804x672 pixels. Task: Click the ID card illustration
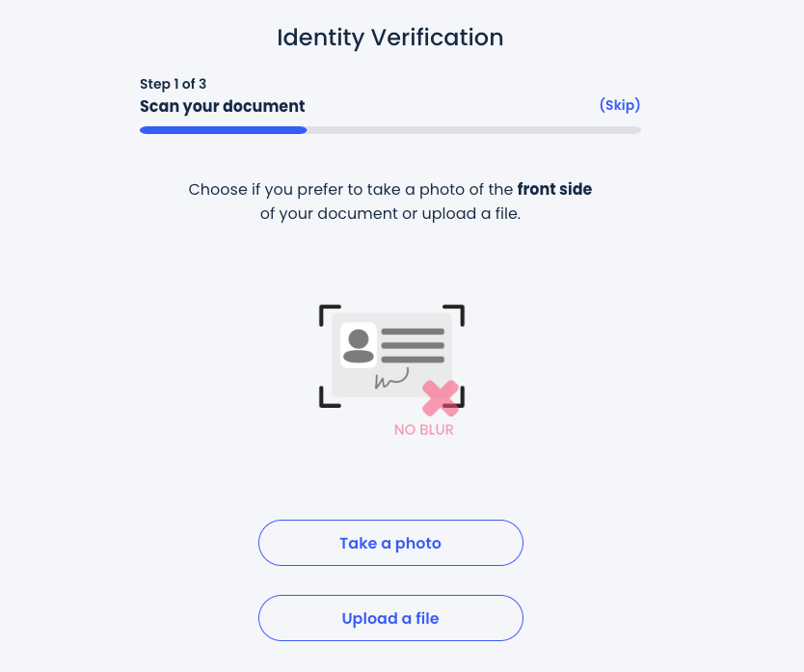[x=392, y=354]
